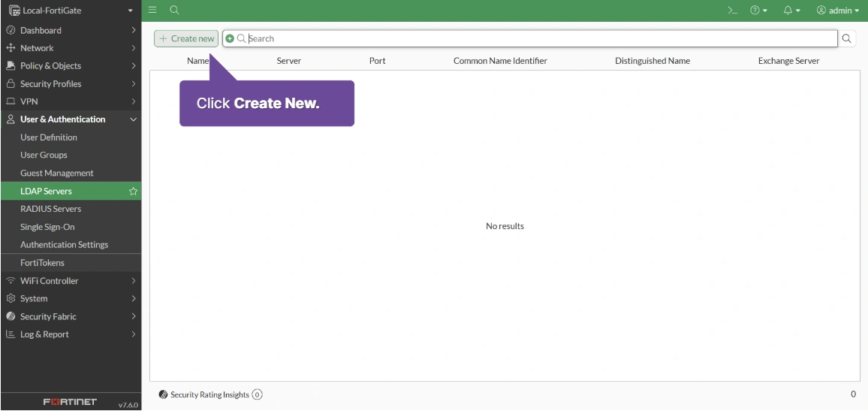This screenshot has width=868, height=411.
Task: Click the System gear icon
Action: click(11, 298)
